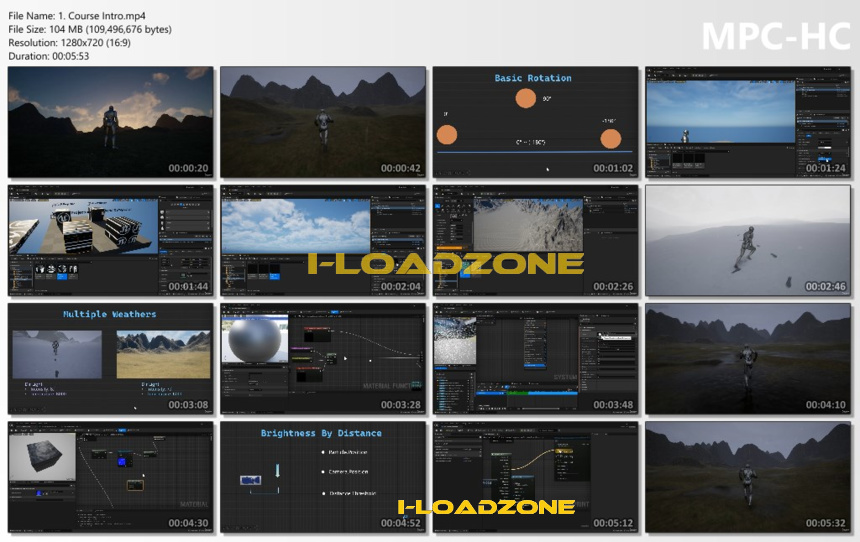Select the thumbnail stamped 00:01:44

point(111,241)
